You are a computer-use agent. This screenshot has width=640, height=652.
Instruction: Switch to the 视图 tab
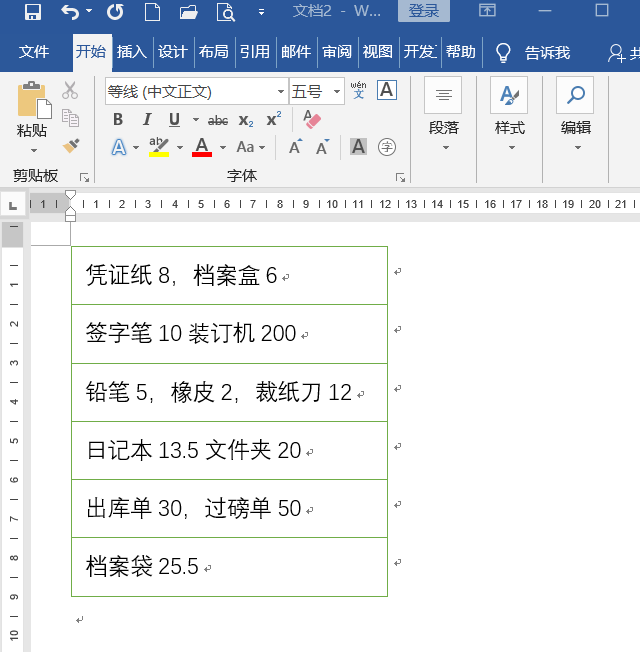pos(378,52)
